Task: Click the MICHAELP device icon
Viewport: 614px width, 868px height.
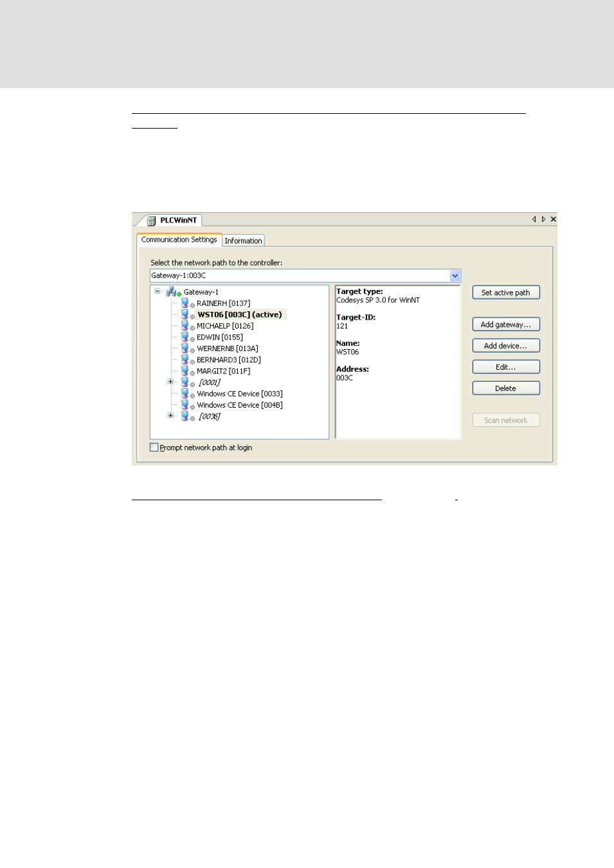Action: pos(185,325)
